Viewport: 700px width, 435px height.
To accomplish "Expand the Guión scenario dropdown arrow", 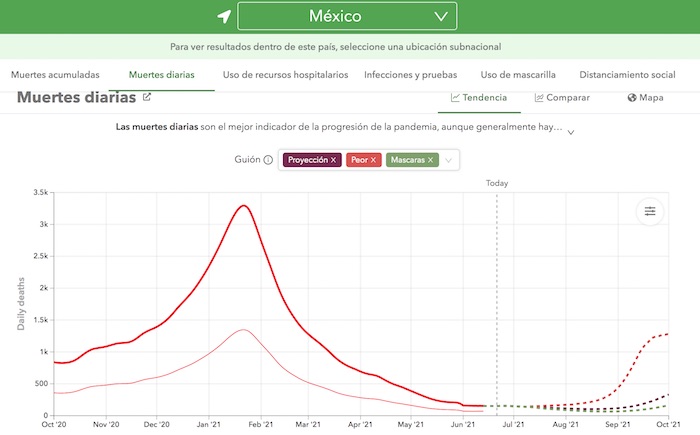I will [x=450, y=160].
